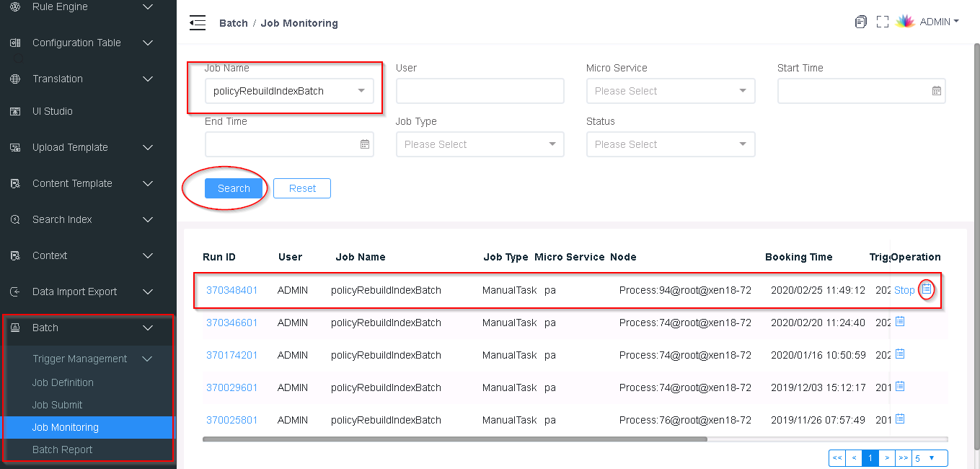Collapse the sidebar with the hamburger icon
The width and height of the screenshot is (980, 469).
coord(198,23)
